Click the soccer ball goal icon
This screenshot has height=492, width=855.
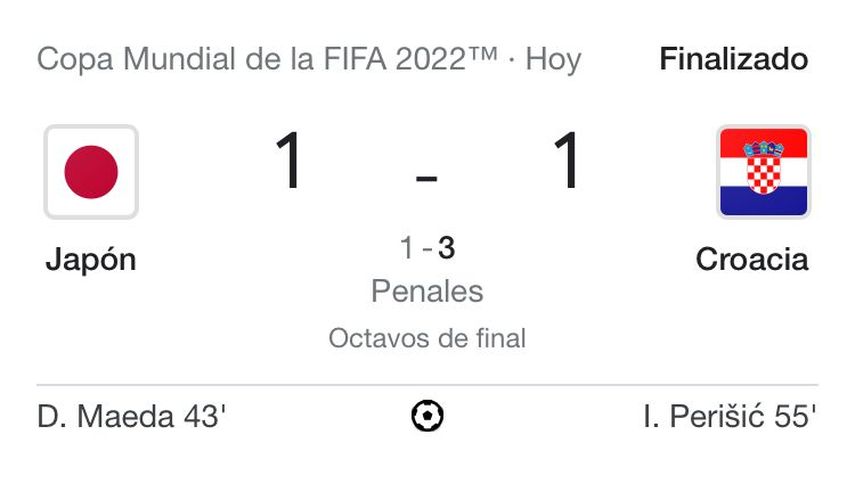click(x=427, y=416)
